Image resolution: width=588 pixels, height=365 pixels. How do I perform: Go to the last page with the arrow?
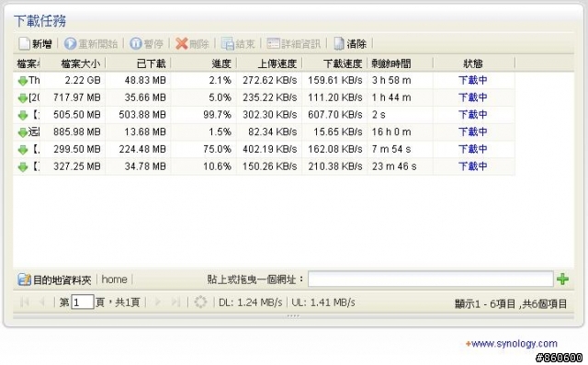click(x=175, y=302)
